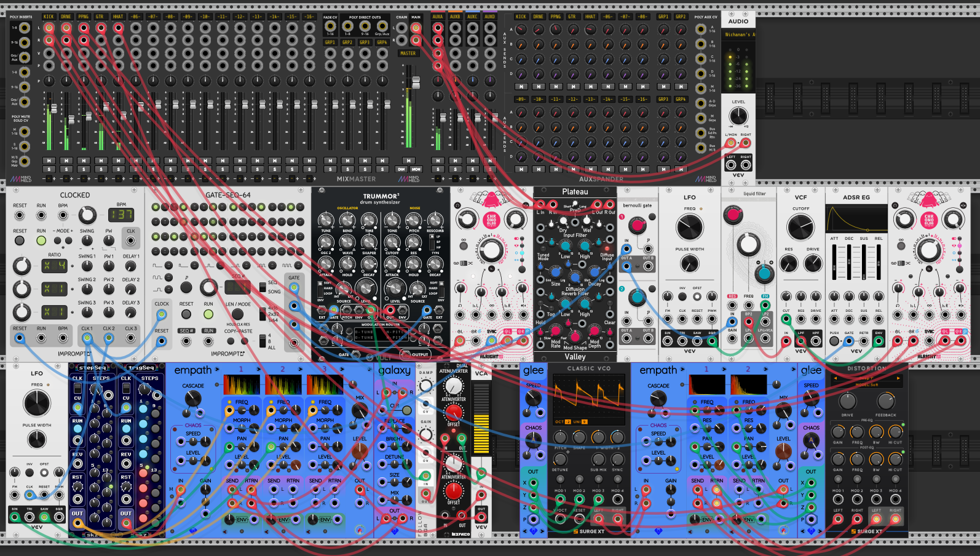Viewport: 980px width, 556px height.
Task: Click the CLOCKED RESET button
Action: coord(20,240)
